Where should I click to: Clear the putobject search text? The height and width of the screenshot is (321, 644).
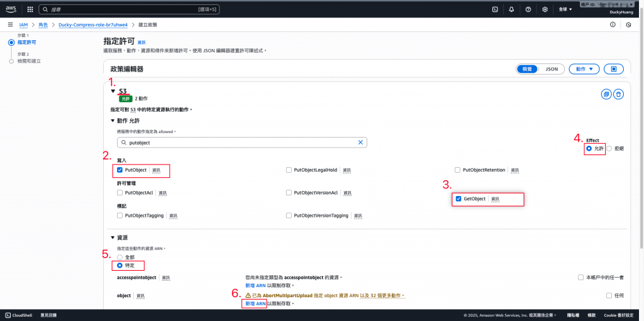360,143
